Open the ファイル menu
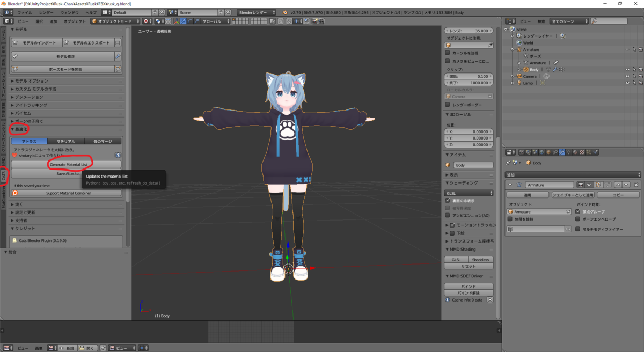This screenshot has width=644, height=352. point(25,12)
